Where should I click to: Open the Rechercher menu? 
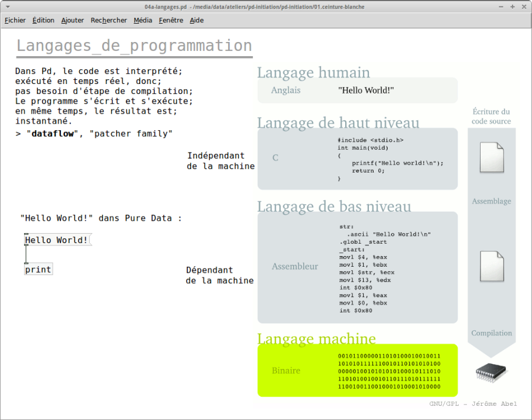point(109,20)
